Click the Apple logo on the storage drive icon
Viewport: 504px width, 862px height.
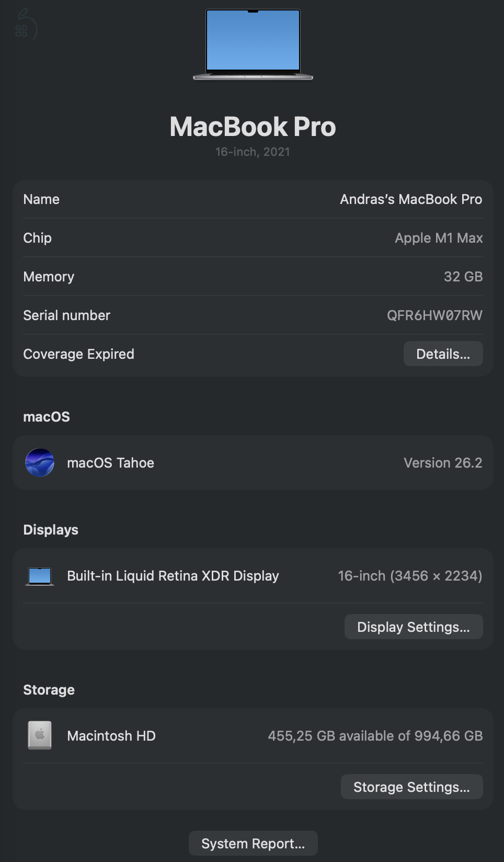[40, 735]
